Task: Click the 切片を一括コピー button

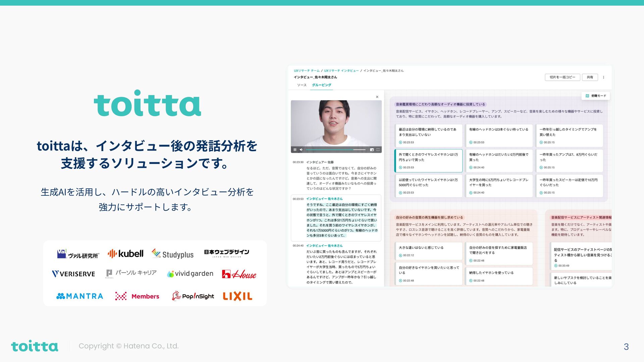Action: click(x=562, y=77)
